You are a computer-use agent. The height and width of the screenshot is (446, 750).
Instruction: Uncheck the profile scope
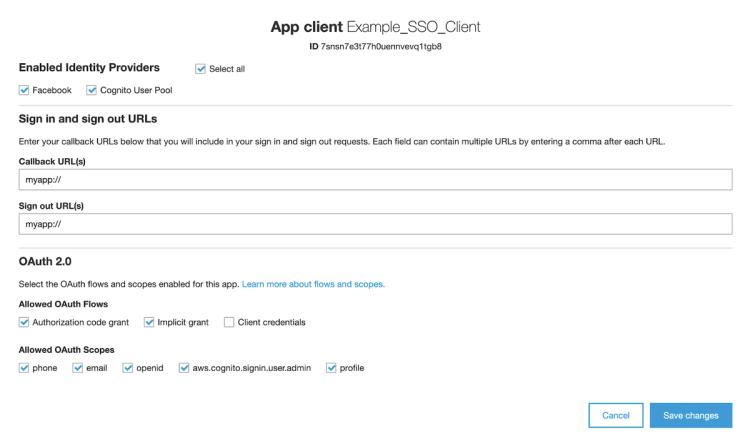point(331,368)
